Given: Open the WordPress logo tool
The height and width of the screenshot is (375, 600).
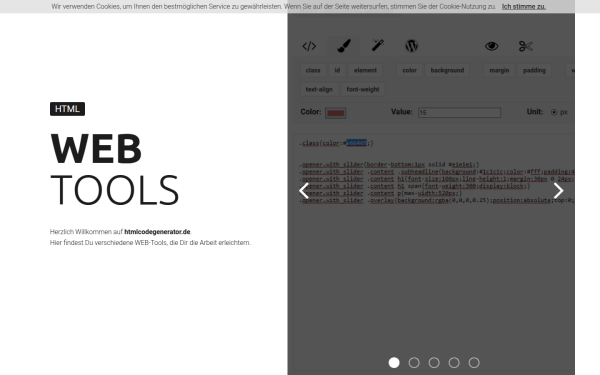Looking at the screenshot, I should click(411, 46).
